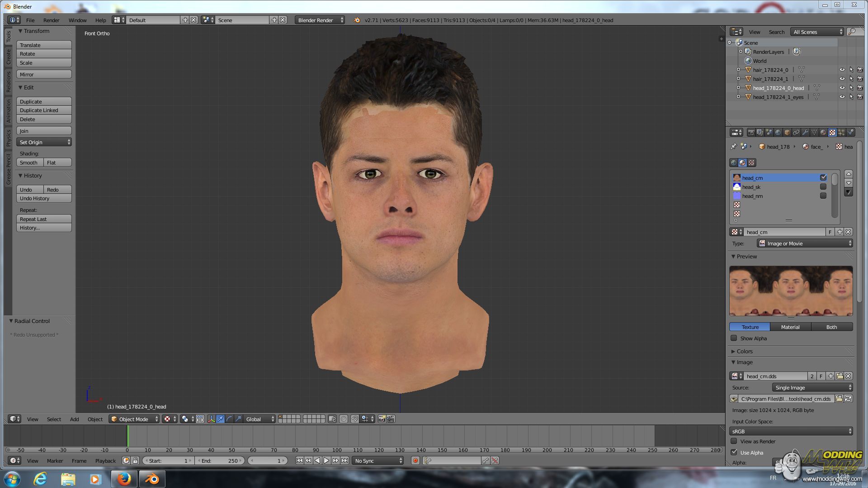This screenshot has width=868, height=488.
Task: Check the Show Alpha checkbox
Action: click(734, 338)
